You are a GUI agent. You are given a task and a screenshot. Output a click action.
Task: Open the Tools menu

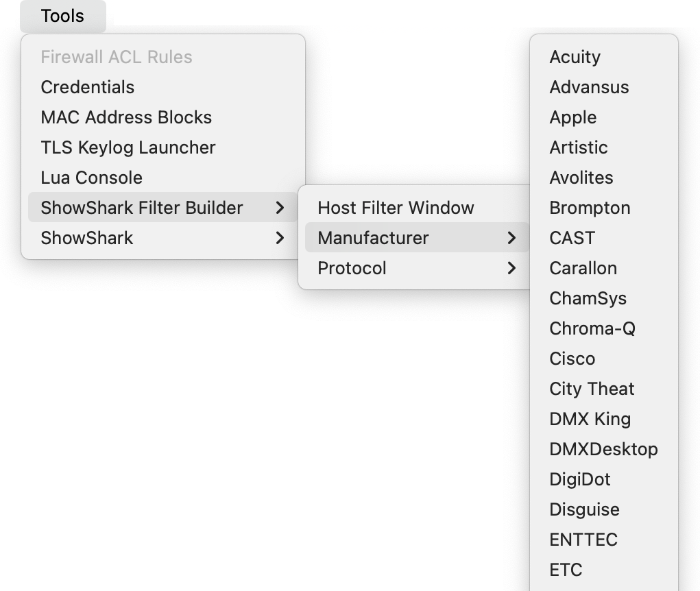(62, 16)
